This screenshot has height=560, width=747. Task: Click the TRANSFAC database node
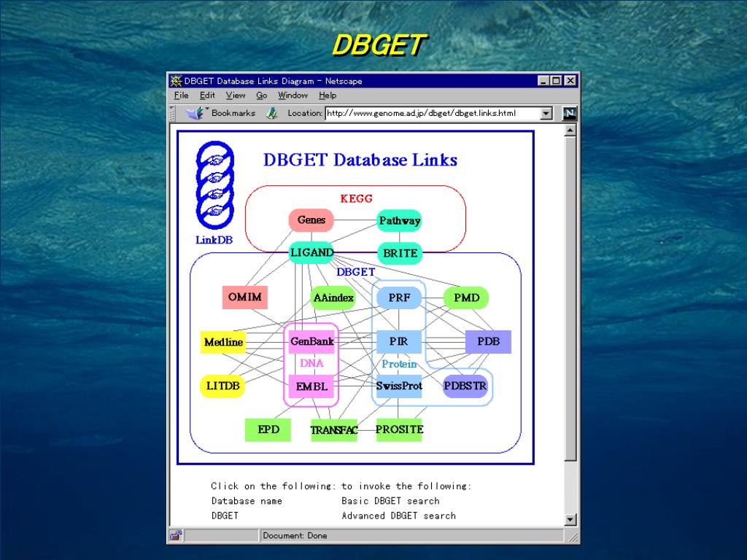(x=333, y=430)
